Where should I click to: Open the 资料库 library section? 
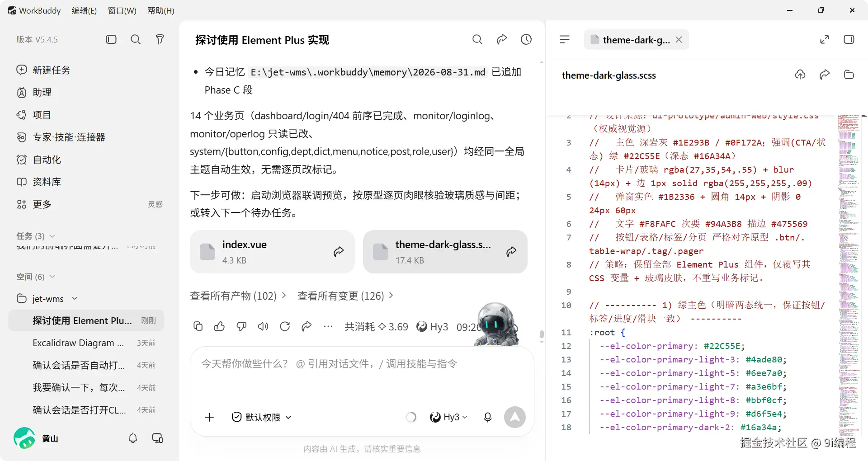coord(38,182)
